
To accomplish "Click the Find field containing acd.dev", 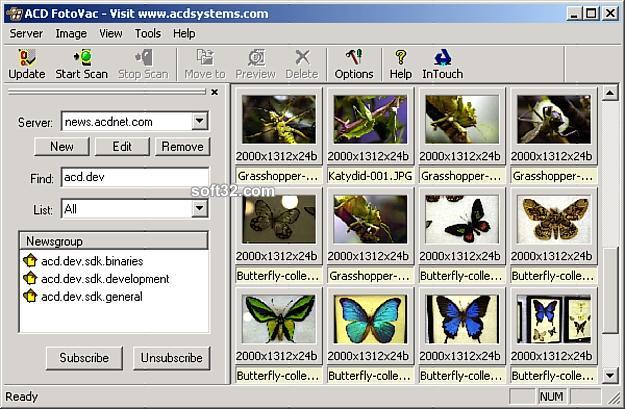I will click(x=135, y=177).
